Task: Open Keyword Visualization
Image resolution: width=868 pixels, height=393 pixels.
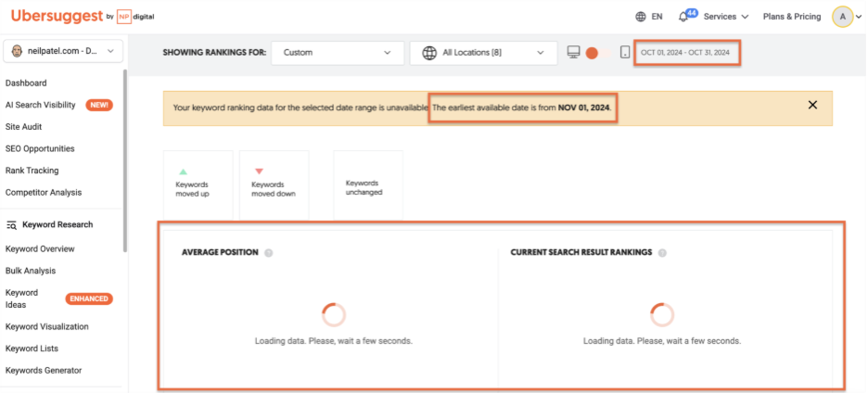Action: click(47, 326)
